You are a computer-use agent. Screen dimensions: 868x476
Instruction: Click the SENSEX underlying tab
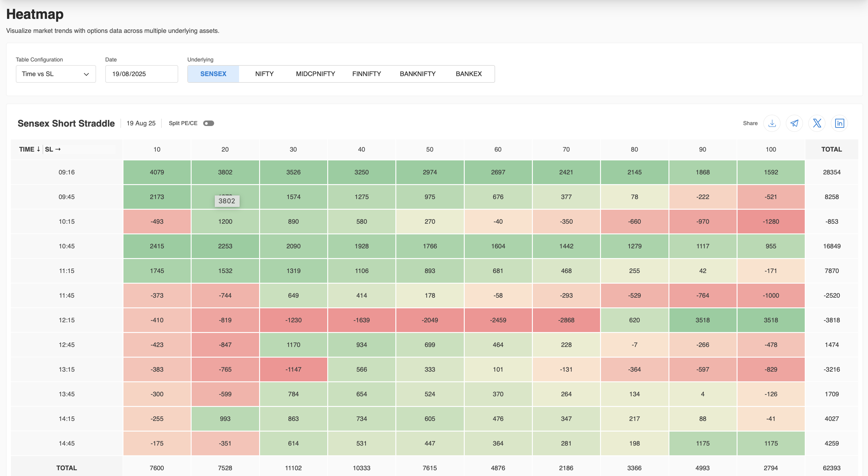(213, 74)
